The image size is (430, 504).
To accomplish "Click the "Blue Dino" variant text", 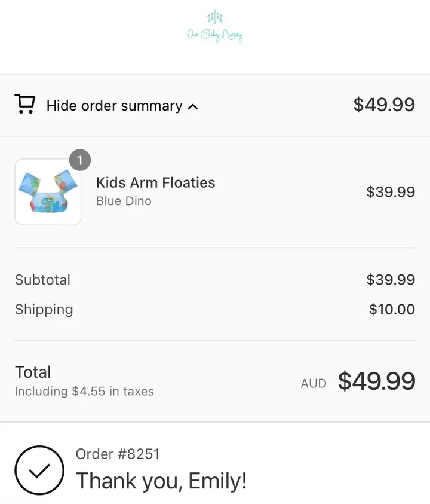I will click(124, 201).
